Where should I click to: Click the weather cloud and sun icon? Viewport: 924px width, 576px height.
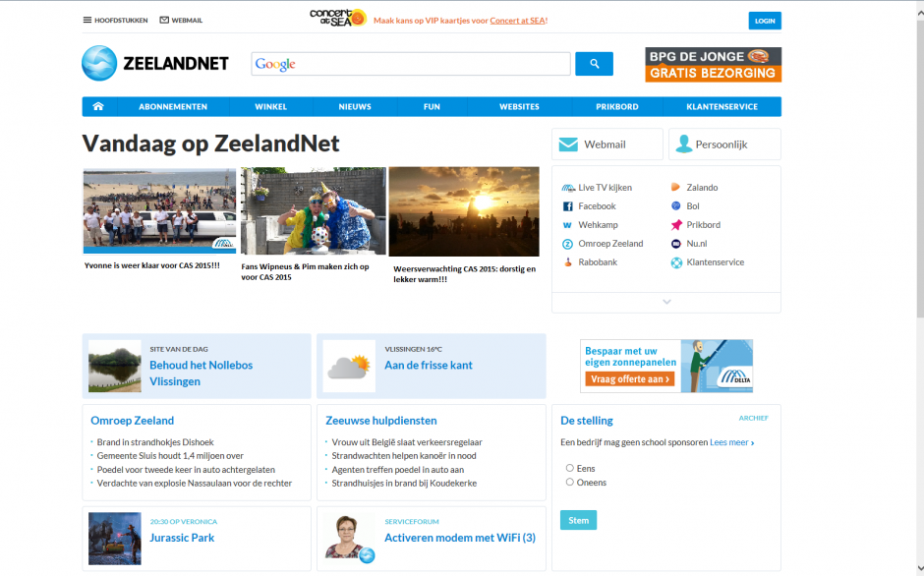point(349,367)
